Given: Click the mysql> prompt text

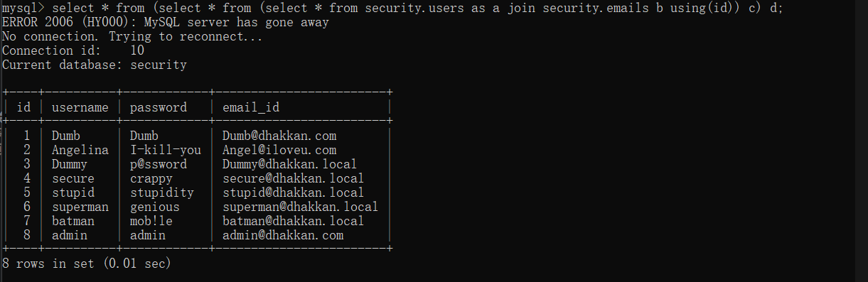Looking at the screenshot, I should [22, 9].
